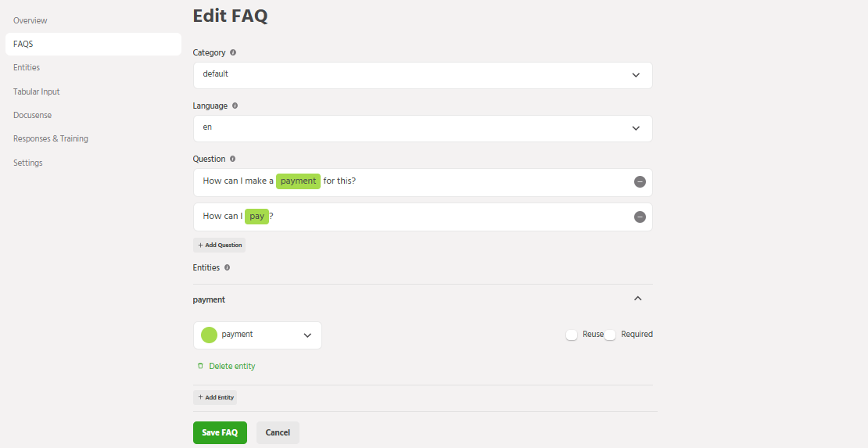Image resolution: width=868 pixels, height=448 pixels.
Task: Remove the 'How can I make a payment' question
Action: click(640, 181)
